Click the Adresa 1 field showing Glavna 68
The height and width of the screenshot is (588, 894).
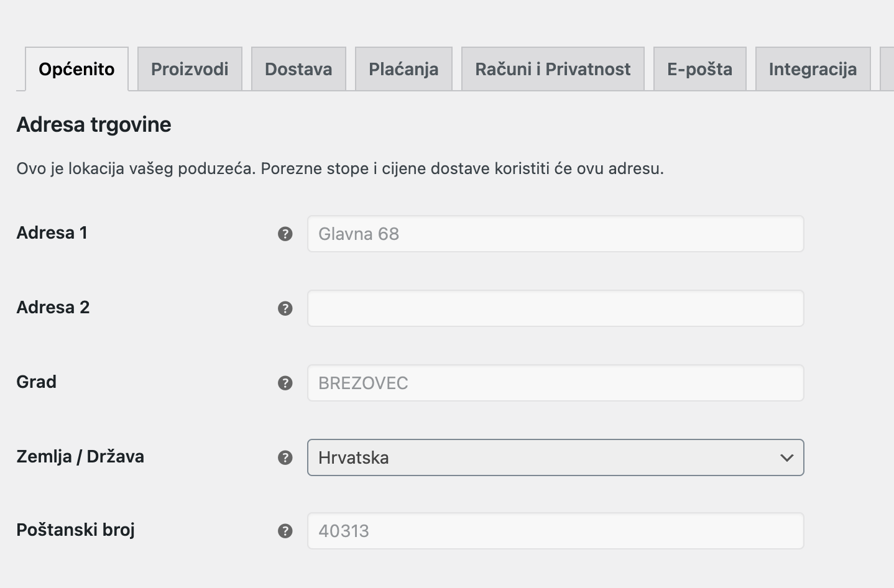pyautogui.click(x=555, y=234)
